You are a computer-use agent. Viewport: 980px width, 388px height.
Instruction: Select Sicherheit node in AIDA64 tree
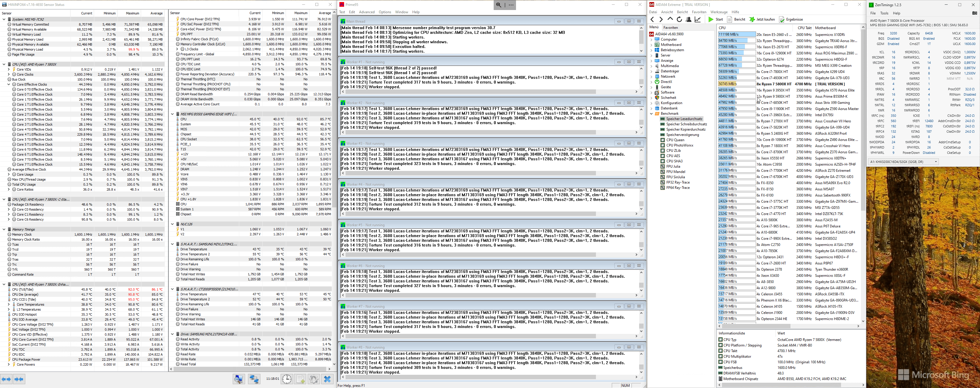[x=669, y=98]
